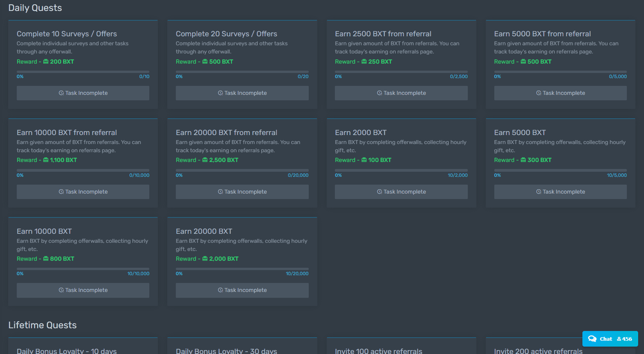Click Task Incomplete for Earn 5000 BXT referral

561,93
